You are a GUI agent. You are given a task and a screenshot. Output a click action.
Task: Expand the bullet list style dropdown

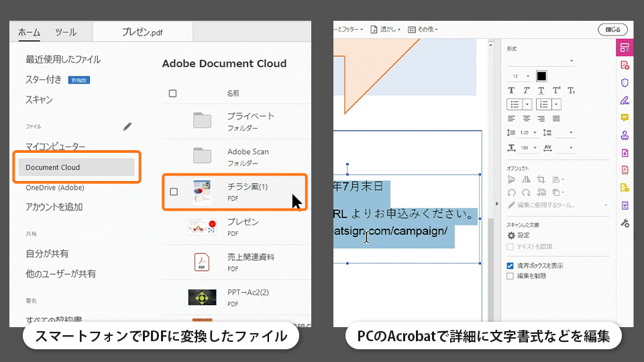(527, 105)
